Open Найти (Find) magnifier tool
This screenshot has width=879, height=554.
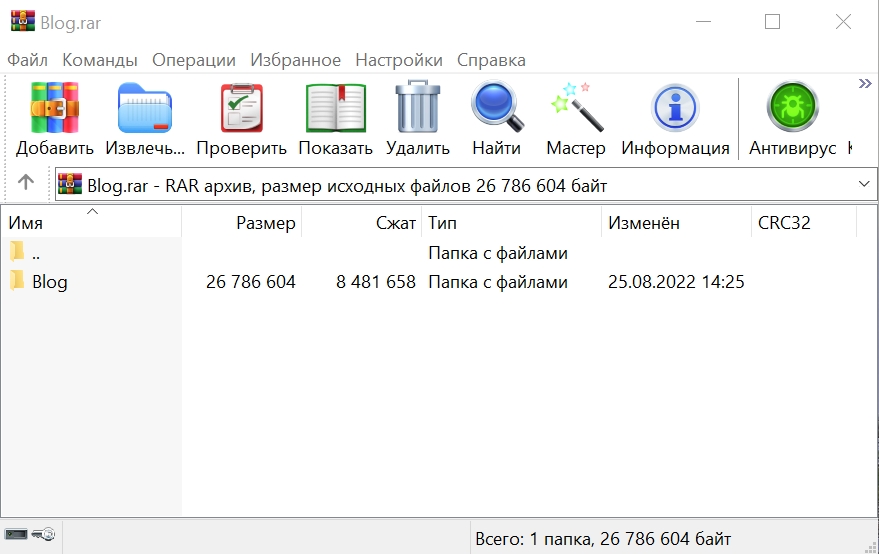[x=497, y=108]
